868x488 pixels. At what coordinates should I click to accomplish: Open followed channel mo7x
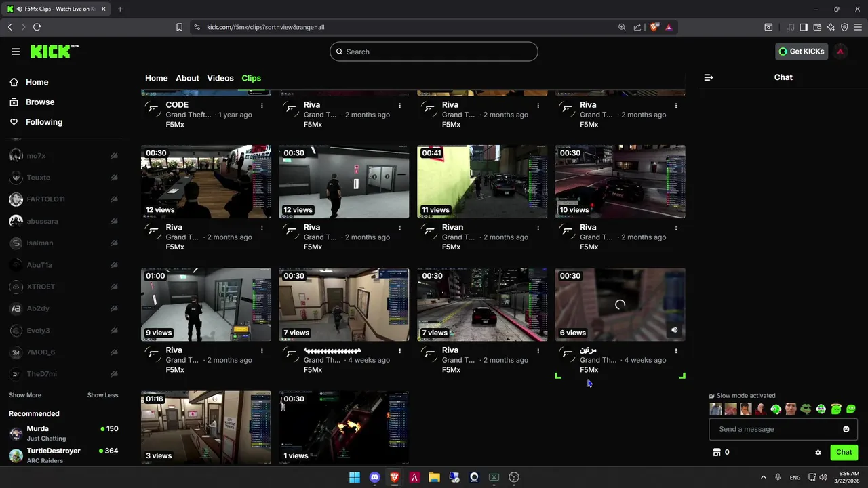click(x=64, y=156)
